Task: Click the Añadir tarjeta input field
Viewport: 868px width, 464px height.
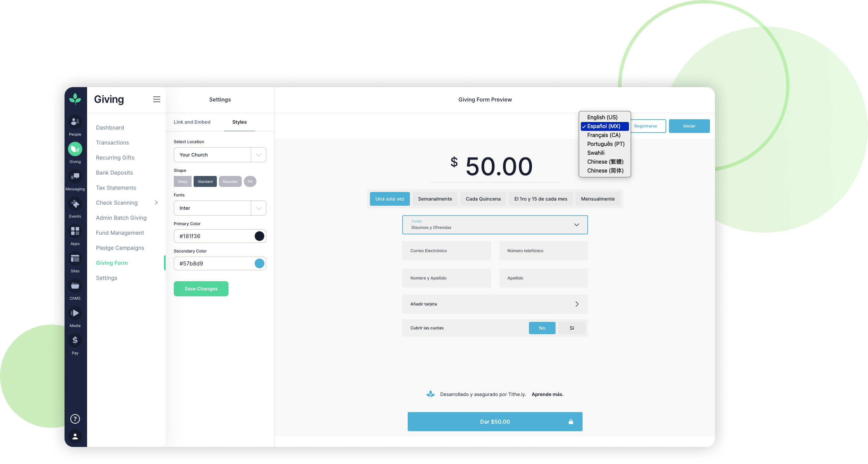Action: click(494, 304)
